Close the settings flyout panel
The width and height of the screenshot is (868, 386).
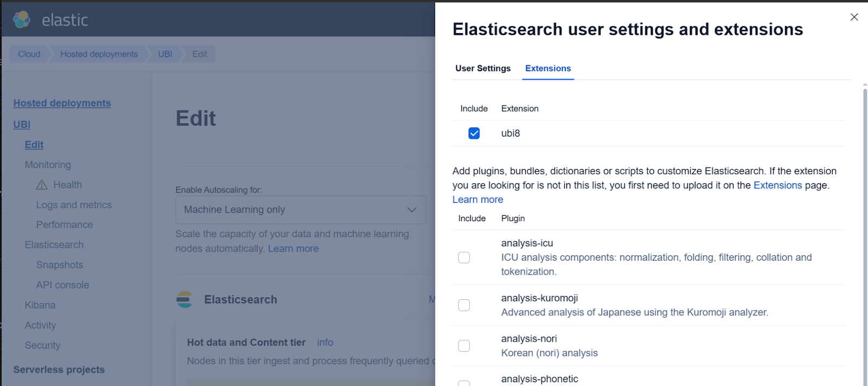854,17
